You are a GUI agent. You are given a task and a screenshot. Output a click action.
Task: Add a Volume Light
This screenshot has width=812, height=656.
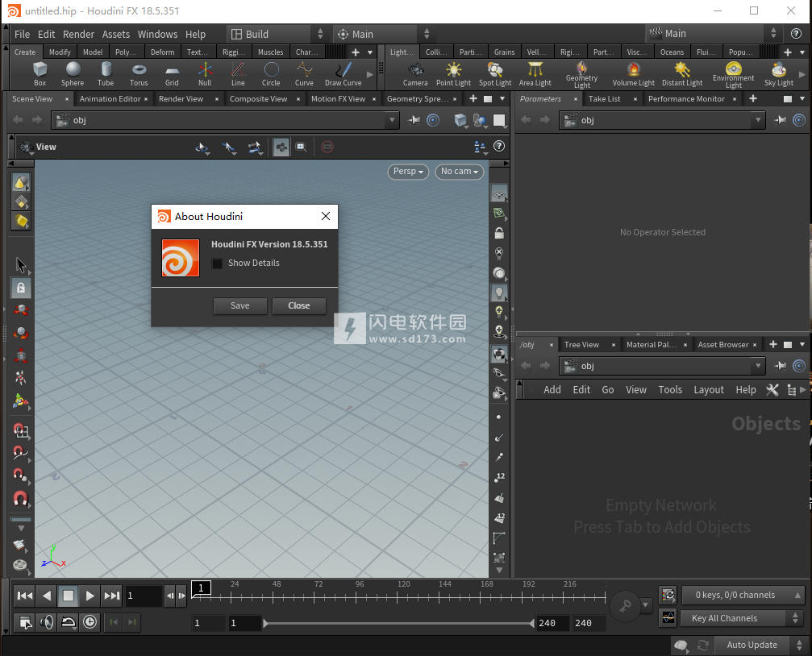(633, 73)
